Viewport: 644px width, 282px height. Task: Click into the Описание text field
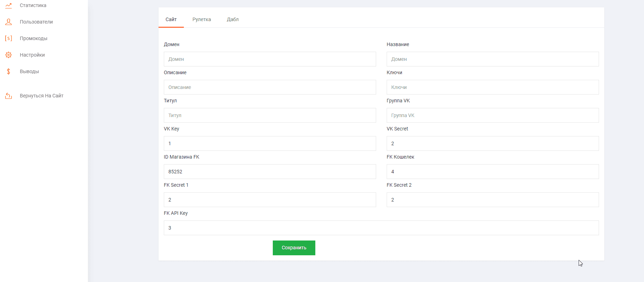(x=270, y=87)
